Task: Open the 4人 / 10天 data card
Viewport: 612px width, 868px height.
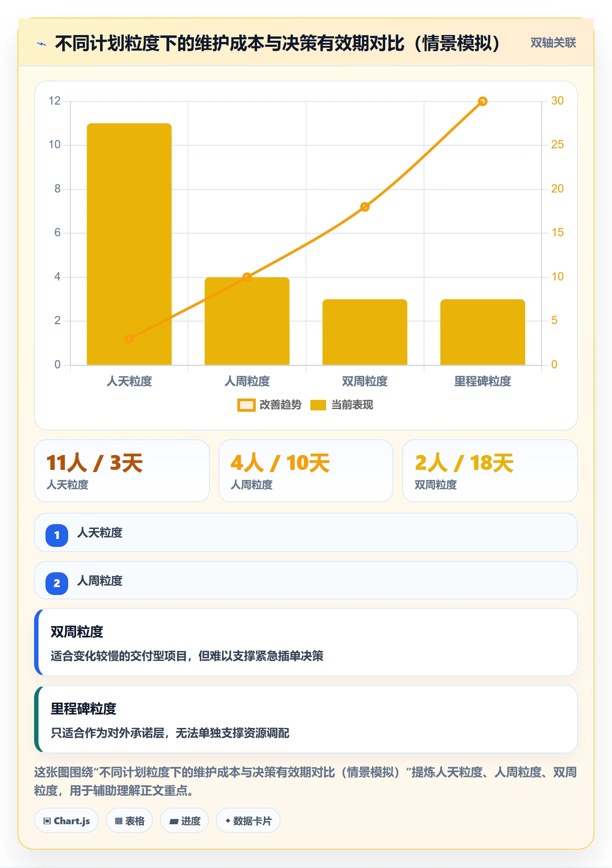Action: 306,471
